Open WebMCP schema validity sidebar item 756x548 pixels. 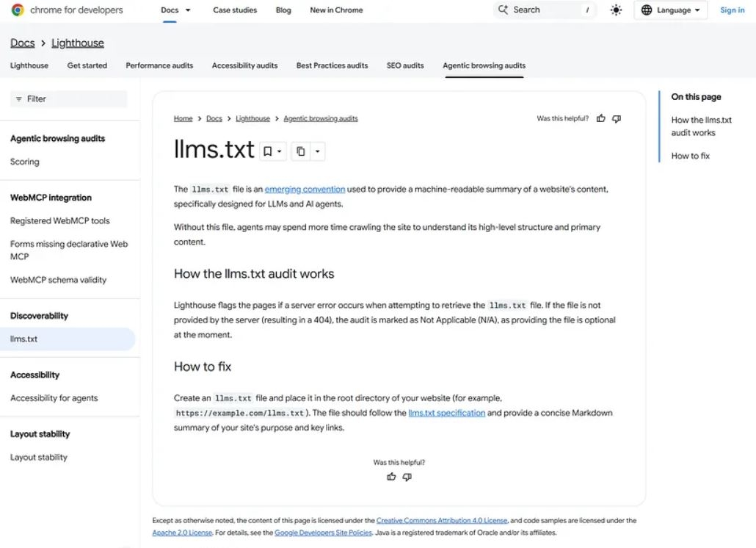(58, 281)
